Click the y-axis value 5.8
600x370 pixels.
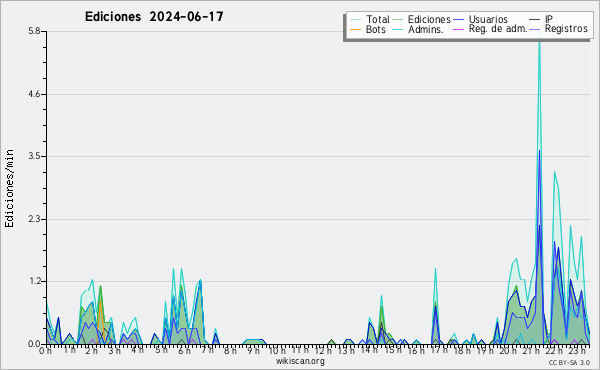[34, 31]
